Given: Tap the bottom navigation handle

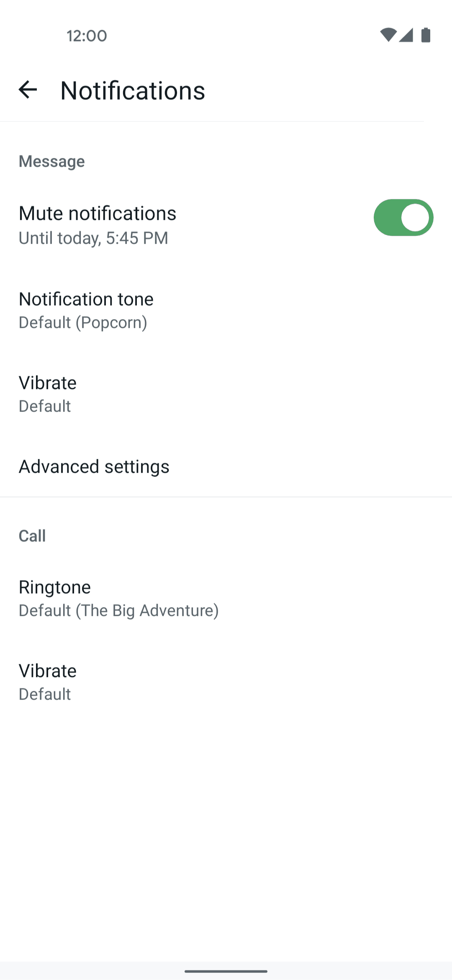Looking at the screenshot, I should click(226, 971).
